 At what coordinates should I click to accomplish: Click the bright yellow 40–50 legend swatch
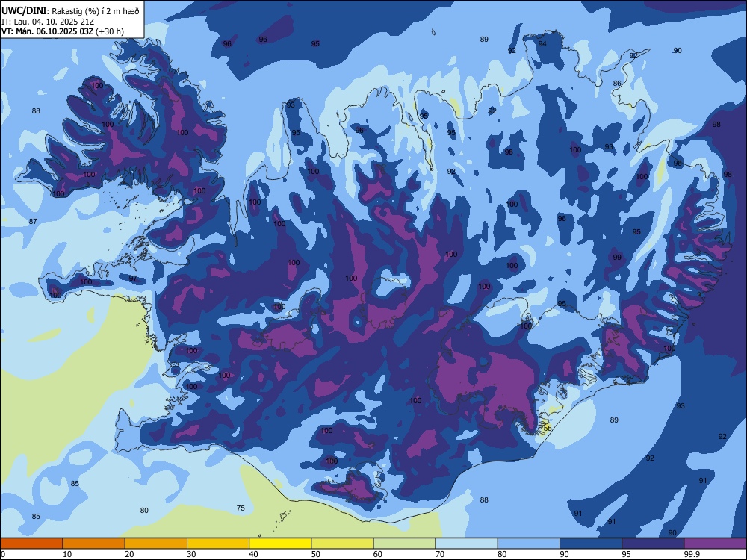280,544
